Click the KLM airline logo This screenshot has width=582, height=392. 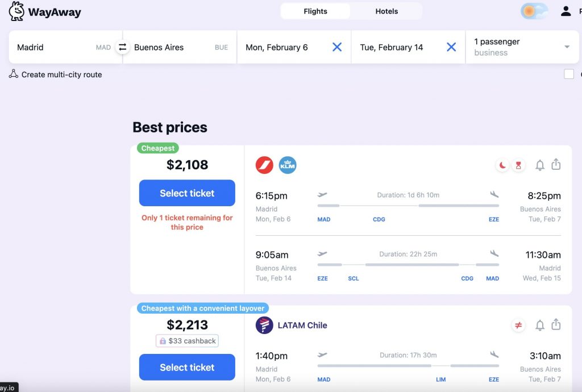pos(288,165)
